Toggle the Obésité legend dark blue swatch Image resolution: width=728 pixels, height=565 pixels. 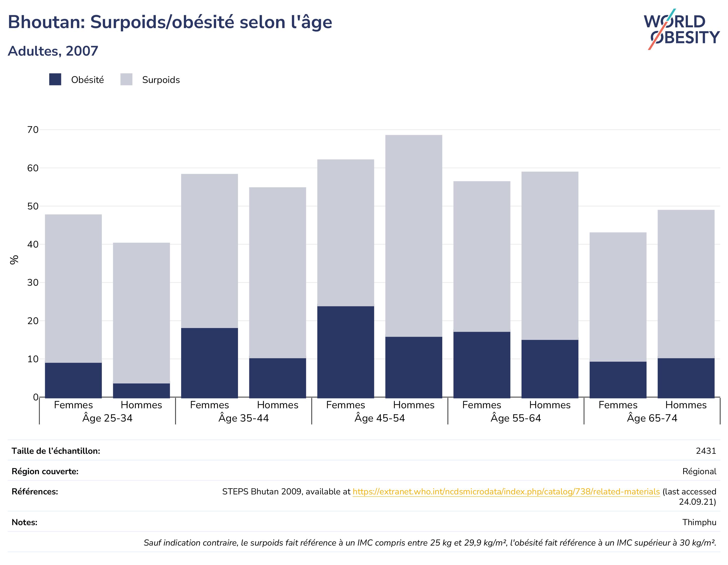[55, 79]
